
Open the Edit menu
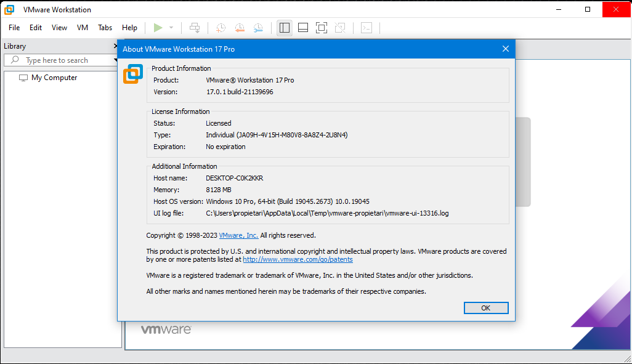coord(36,28)
